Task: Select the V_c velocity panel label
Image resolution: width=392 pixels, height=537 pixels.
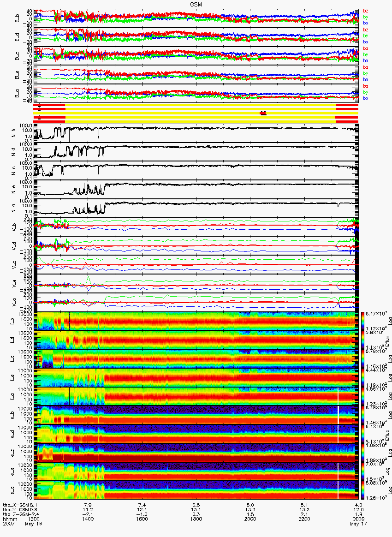Action: click(x=14, y=265)
